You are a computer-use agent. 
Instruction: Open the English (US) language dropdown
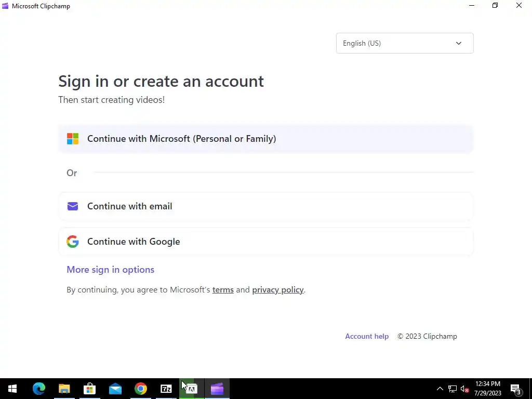pyautogui.click(x=404, y=43)
